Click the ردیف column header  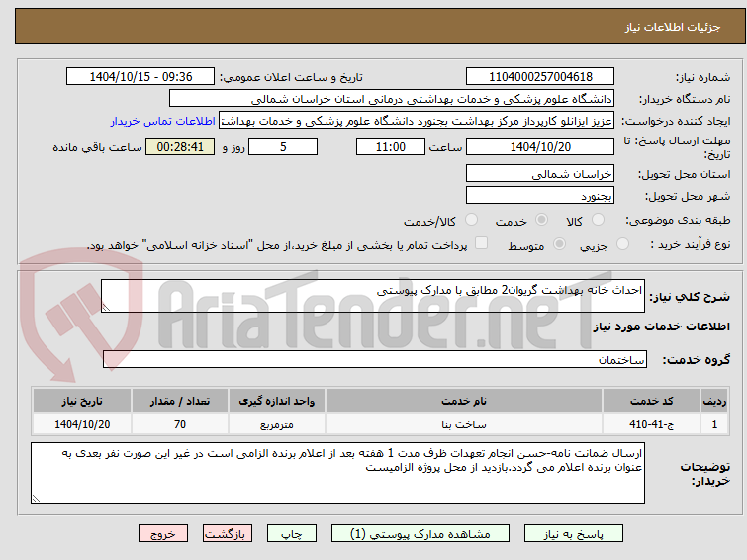coord(714,401)
